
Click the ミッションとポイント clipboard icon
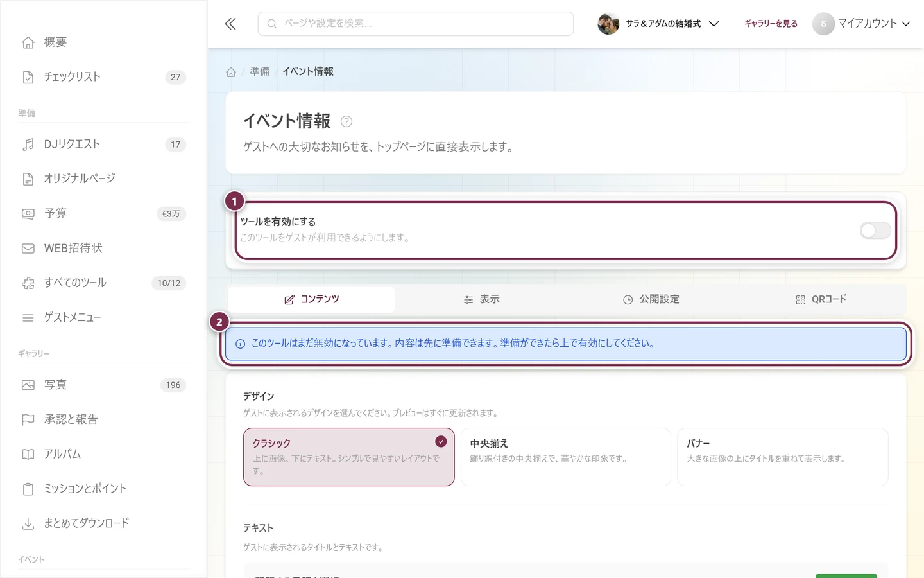point(28,489)
